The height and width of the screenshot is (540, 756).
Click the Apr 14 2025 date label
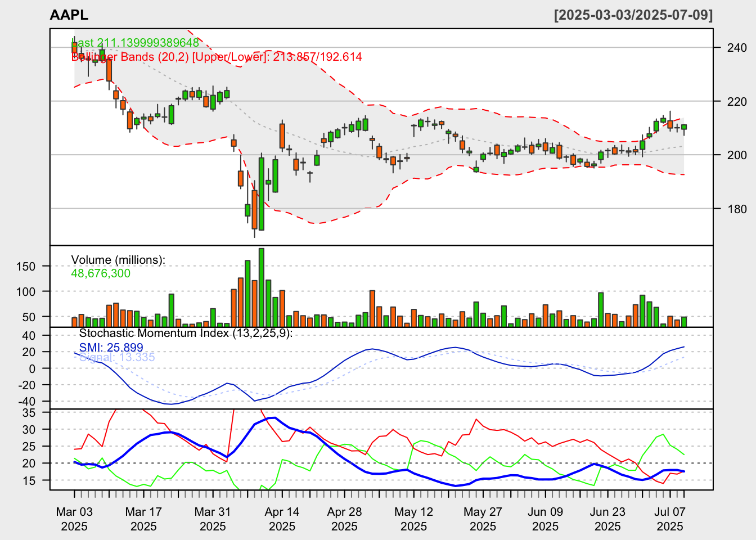pyautogui.click(x=282, y=519)
